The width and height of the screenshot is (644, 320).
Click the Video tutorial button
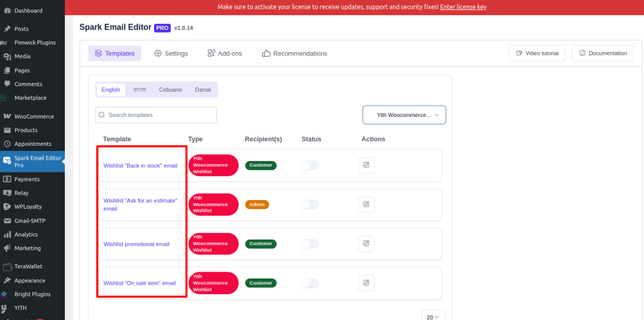point(537,53)
